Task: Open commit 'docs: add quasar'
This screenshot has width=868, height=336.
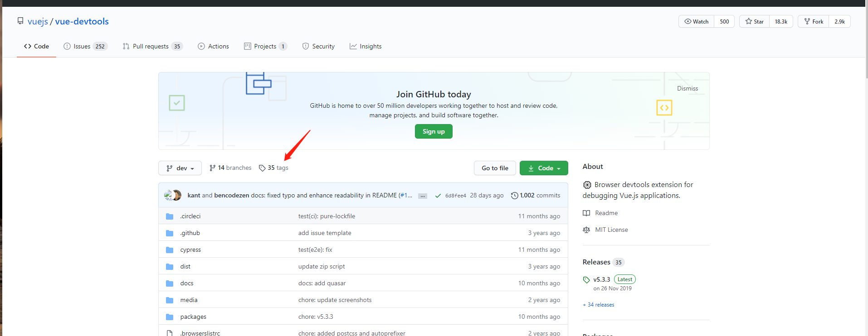Action: click(x=322, y=283)
